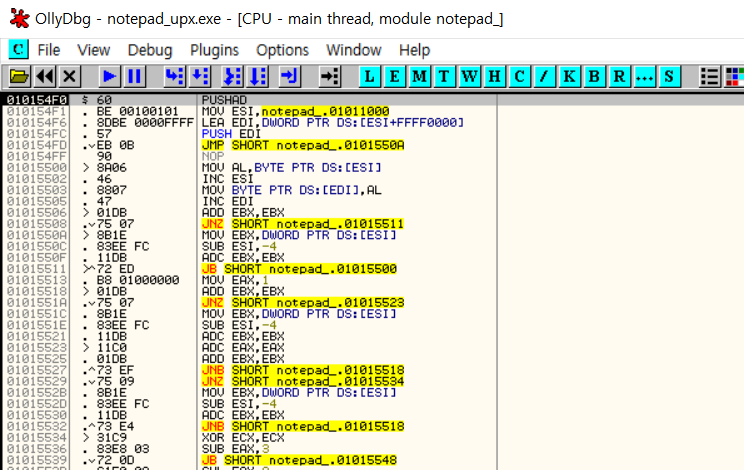Open Source window with S button
744x470 pixels.
[669, 76]
